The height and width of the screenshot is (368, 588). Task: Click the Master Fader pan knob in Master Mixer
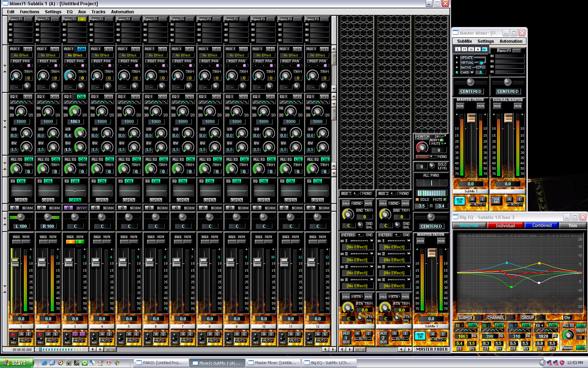(470, 82)
